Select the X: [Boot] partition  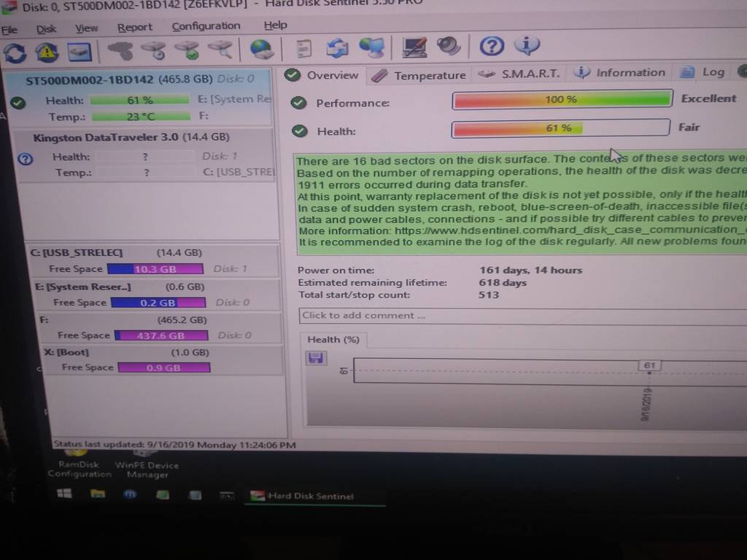pyautogui.click(x=162, y=360)
